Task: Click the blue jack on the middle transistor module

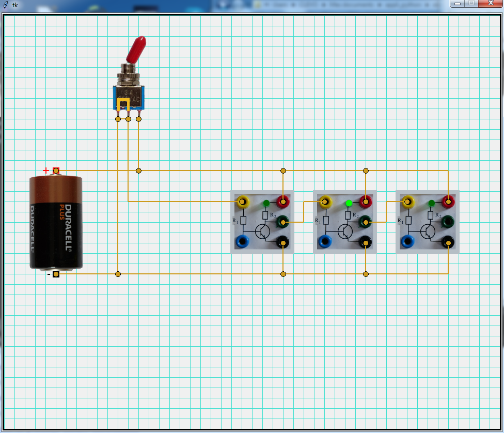Action: coord(324,241)
